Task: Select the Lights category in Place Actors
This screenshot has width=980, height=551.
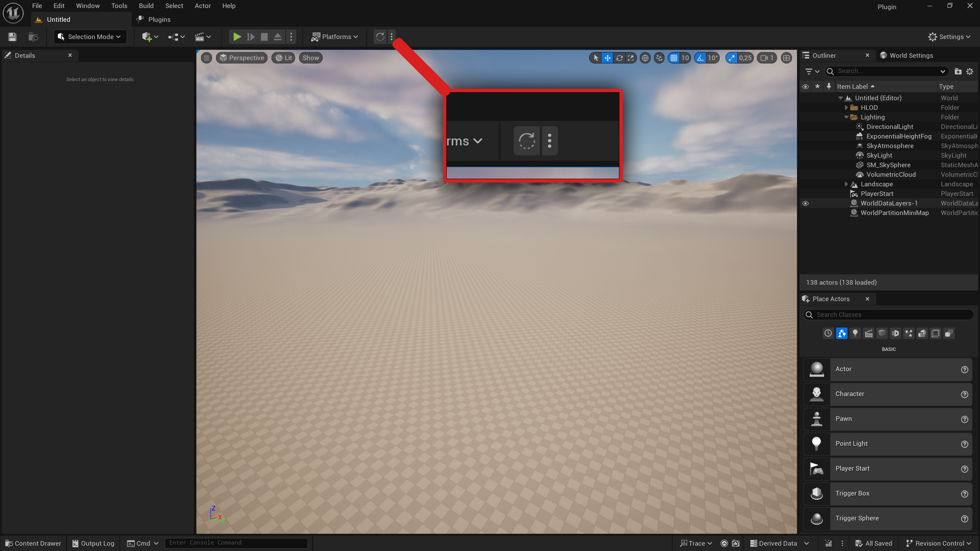Action: coord(855,333)
